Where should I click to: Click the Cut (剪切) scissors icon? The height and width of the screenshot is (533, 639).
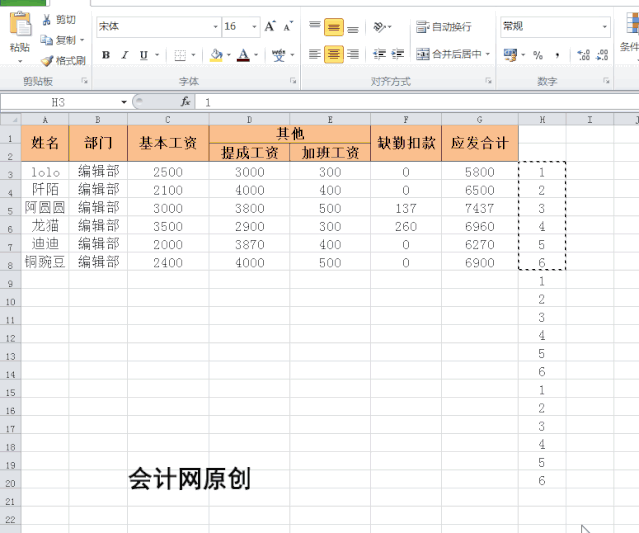coord(47,20)
